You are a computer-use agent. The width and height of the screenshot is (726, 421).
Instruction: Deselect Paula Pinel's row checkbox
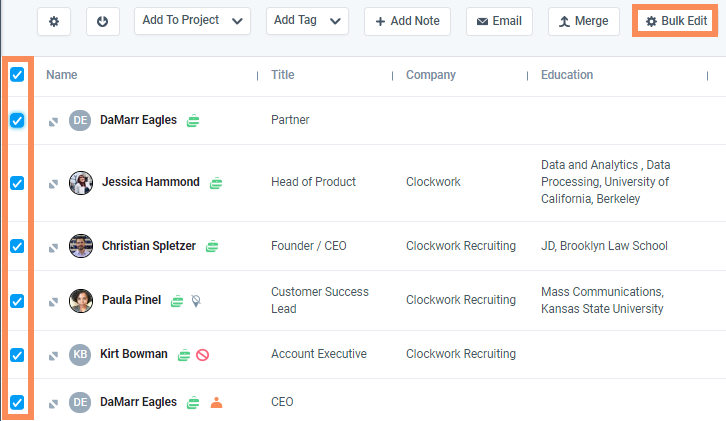(17, 300)
